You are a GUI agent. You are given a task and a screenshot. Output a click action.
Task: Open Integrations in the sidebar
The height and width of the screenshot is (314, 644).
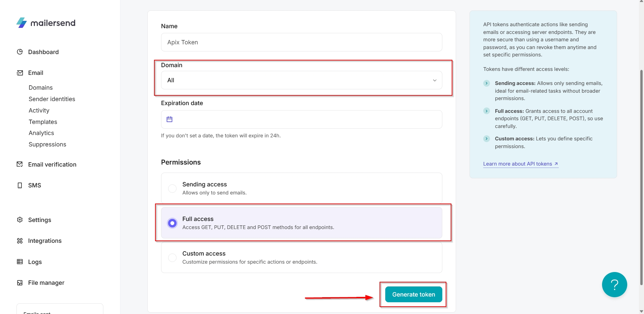45,241
